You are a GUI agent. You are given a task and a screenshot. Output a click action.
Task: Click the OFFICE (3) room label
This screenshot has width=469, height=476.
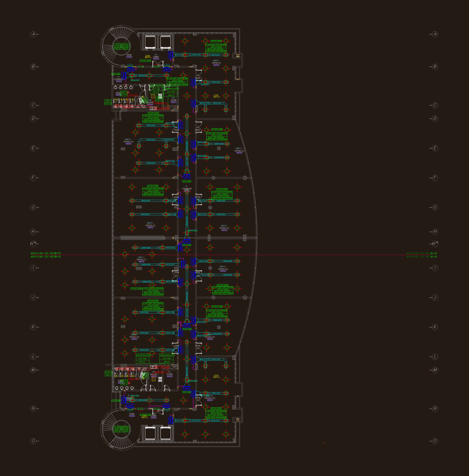(128, 141)
